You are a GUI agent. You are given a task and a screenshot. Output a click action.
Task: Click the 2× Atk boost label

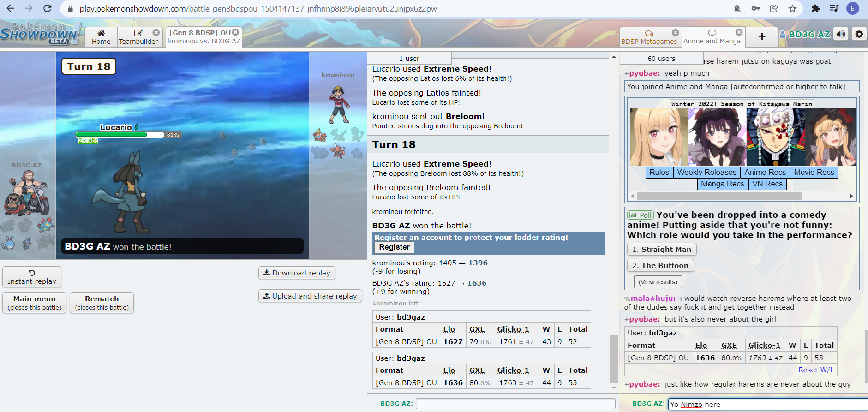click(x=88, y=140)
